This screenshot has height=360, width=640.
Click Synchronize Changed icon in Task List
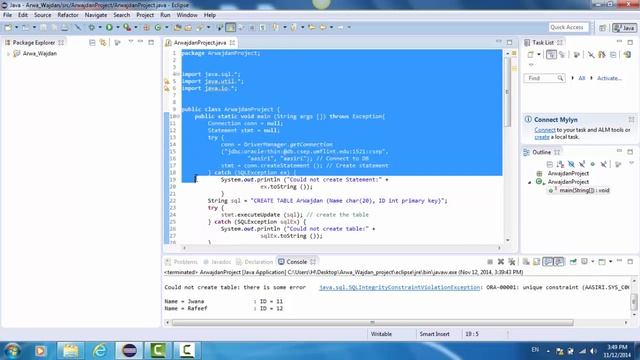pyautogui.click(x=602, y=54)
